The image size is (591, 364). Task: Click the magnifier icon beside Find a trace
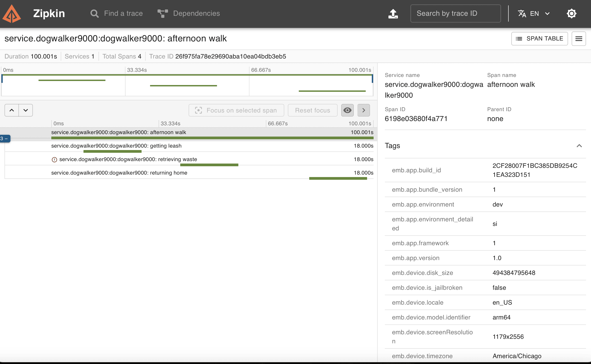94,13
